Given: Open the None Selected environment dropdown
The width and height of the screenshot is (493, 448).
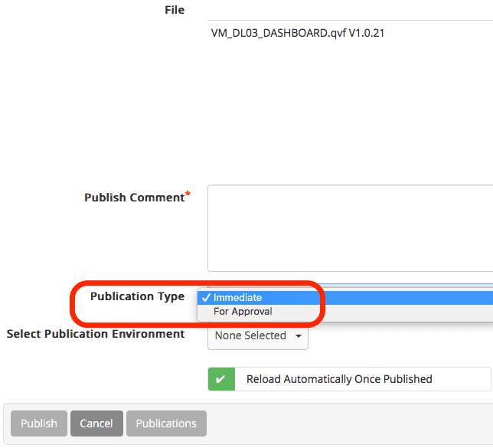Looking at the screenshot, I should click(x=257, y=336).
